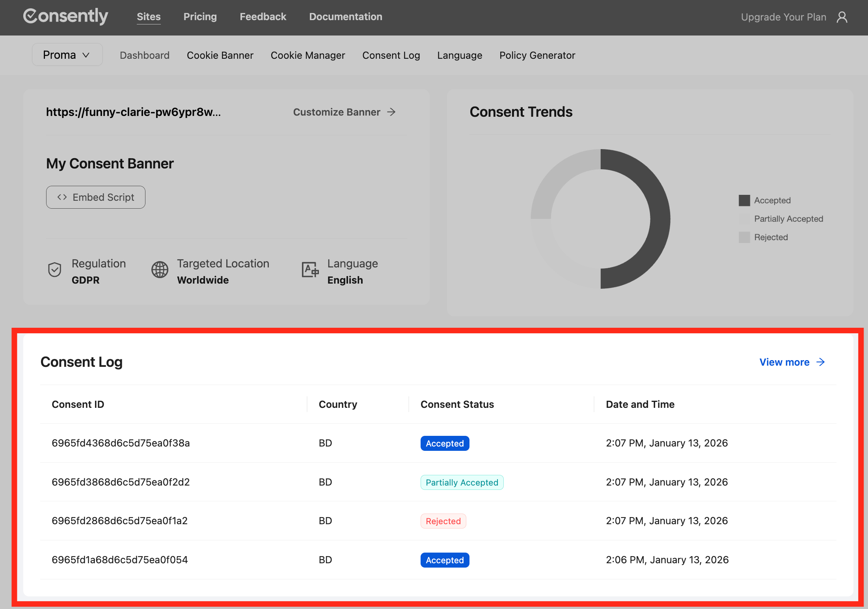The width and height of the screenshot is (868, 609).
Task: Open Pricing in top navigation
Action: [x=200, y=17]
